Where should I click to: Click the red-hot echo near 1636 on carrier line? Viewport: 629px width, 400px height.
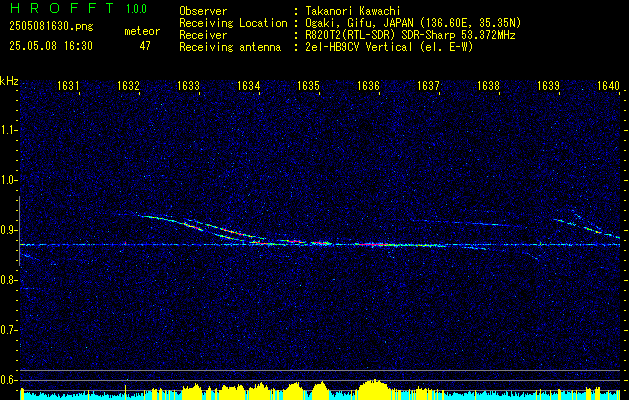click(373, 244)
